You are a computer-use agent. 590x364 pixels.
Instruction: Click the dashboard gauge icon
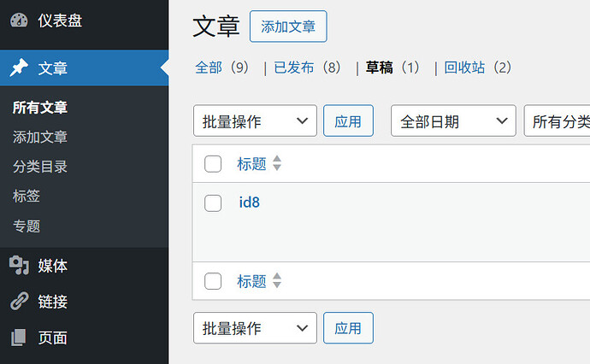(x=19, y=21)
